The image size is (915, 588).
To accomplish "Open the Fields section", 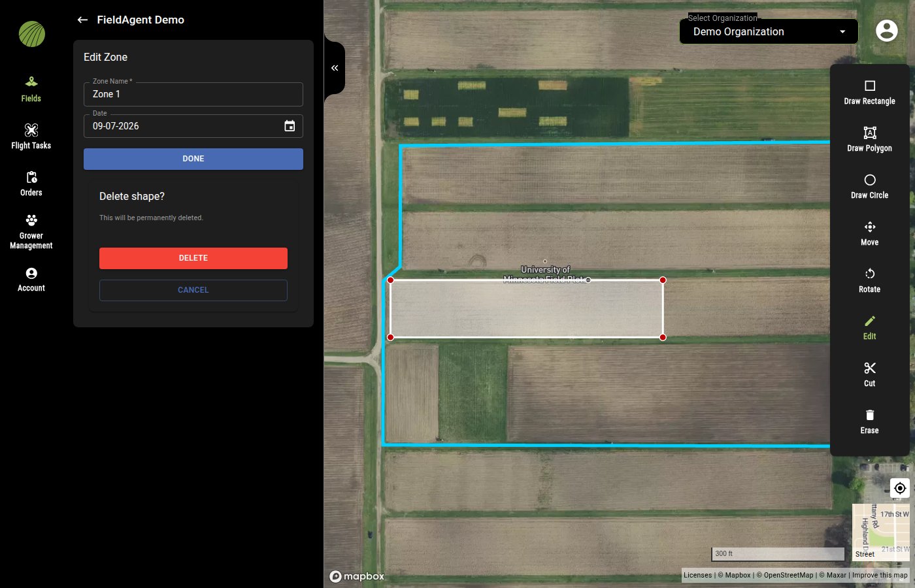I will point(31,90).
